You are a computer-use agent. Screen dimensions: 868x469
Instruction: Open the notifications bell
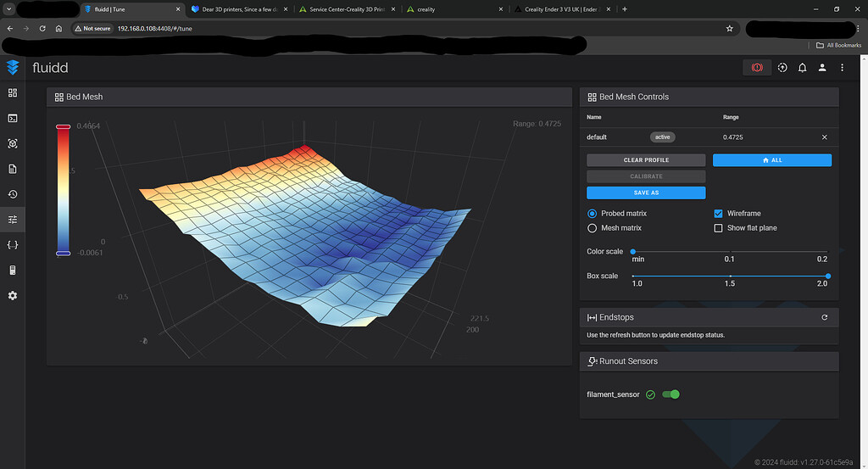pos(802,68)
